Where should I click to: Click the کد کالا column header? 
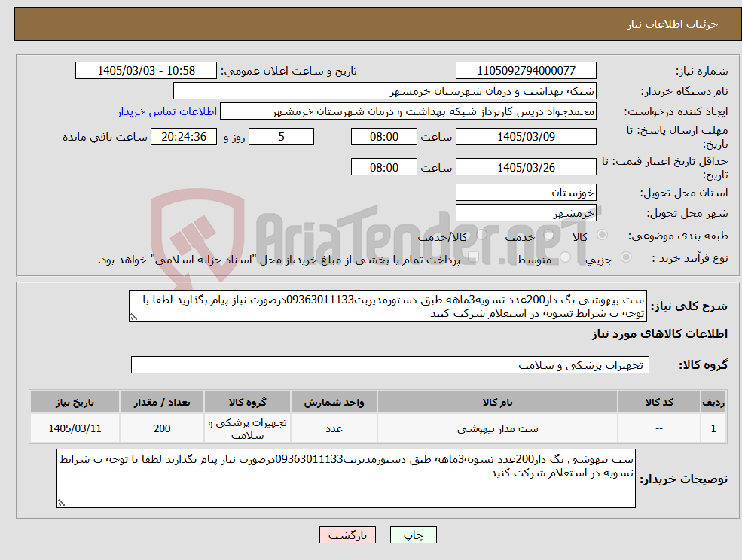[658, 402]
